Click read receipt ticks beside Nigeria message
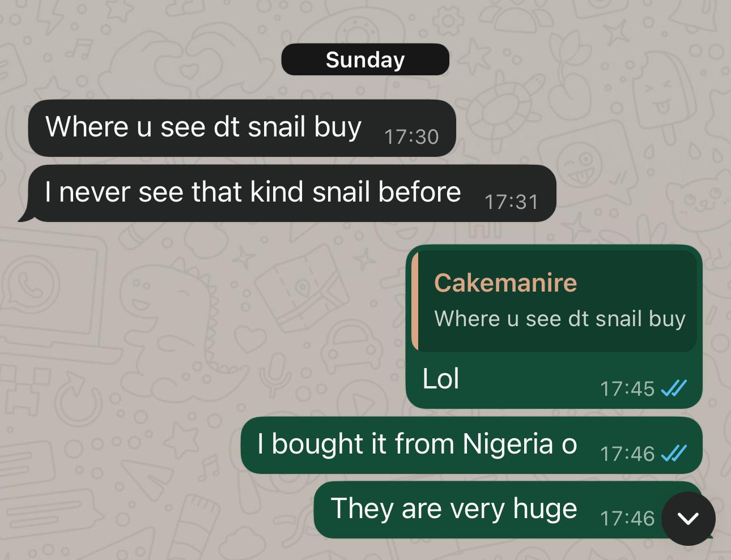This screenshot has height=560, width=731. [x=674, y=454]
